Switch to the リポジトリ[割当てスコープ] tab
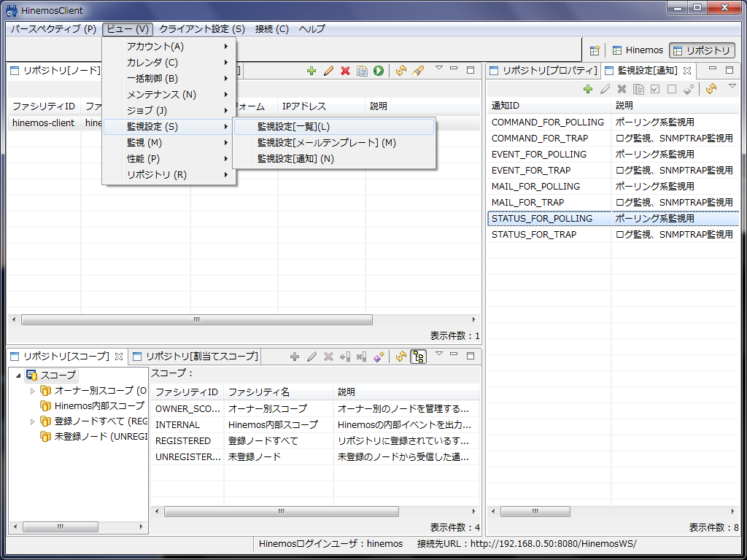This screenshot has width=747, height=560. coord(196,356)
